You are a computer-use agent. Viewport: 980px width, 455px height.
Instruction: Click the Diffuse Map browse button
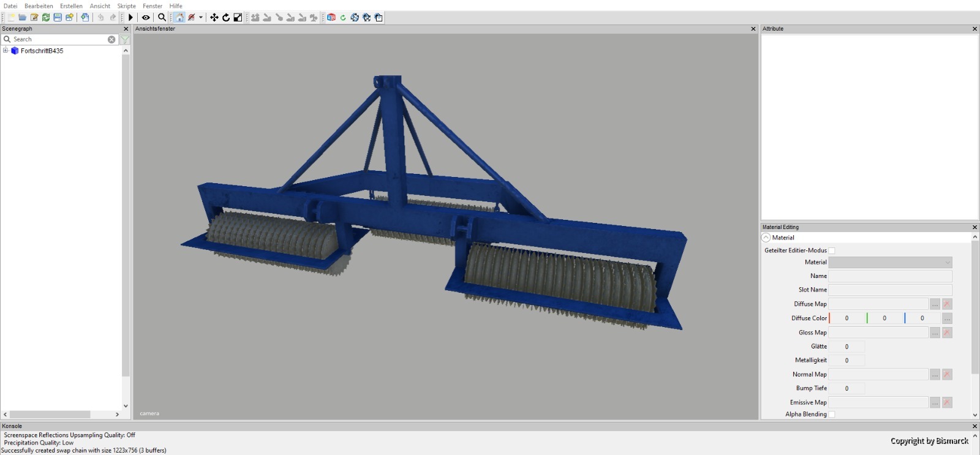pos(935,304)
